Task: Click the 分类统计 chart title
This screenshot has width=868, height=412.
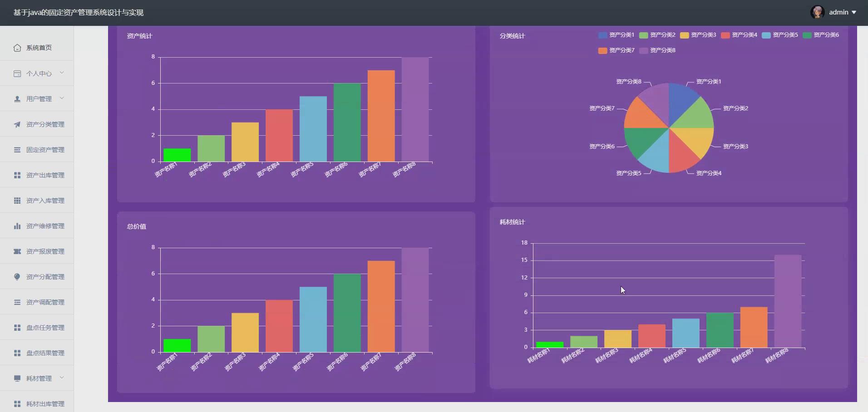Action: 512,36
